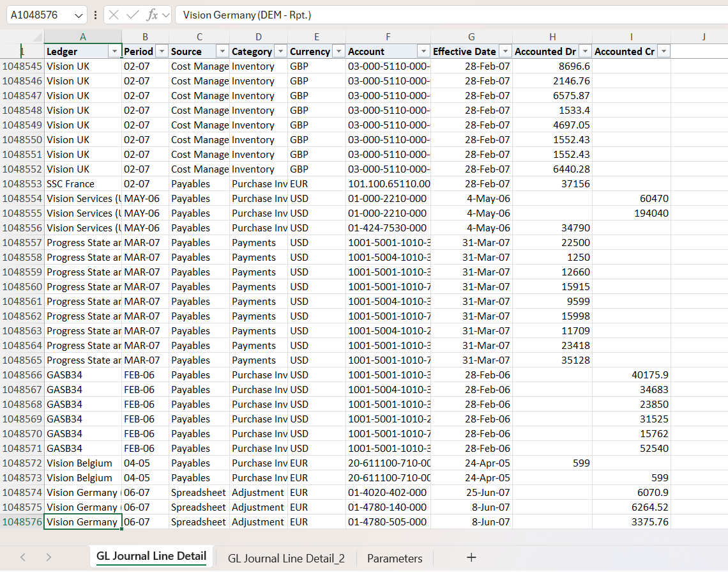
Task: Click the Vision Belgium cell in row 1048572
Action: click(x=83, y=463)
